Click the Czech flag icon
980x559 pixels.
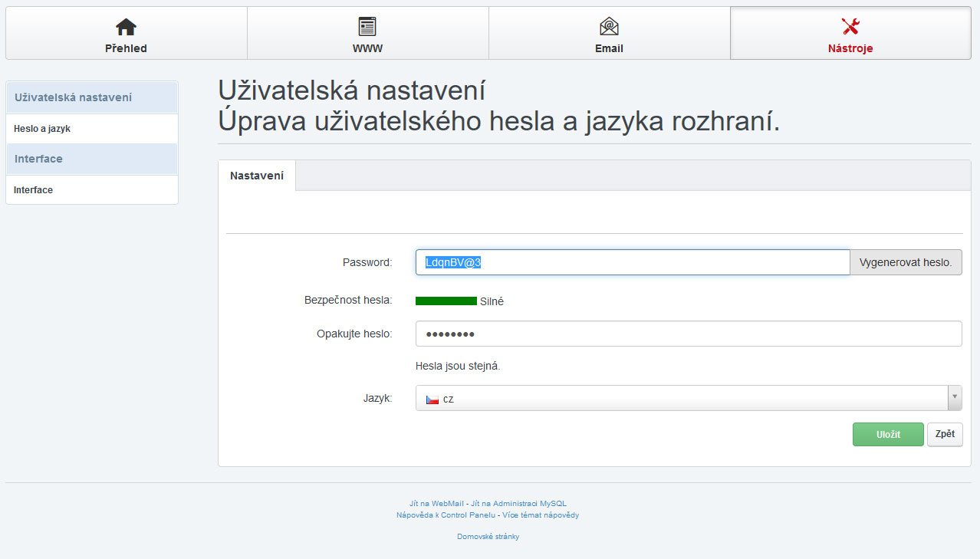(x=432, y=400)
